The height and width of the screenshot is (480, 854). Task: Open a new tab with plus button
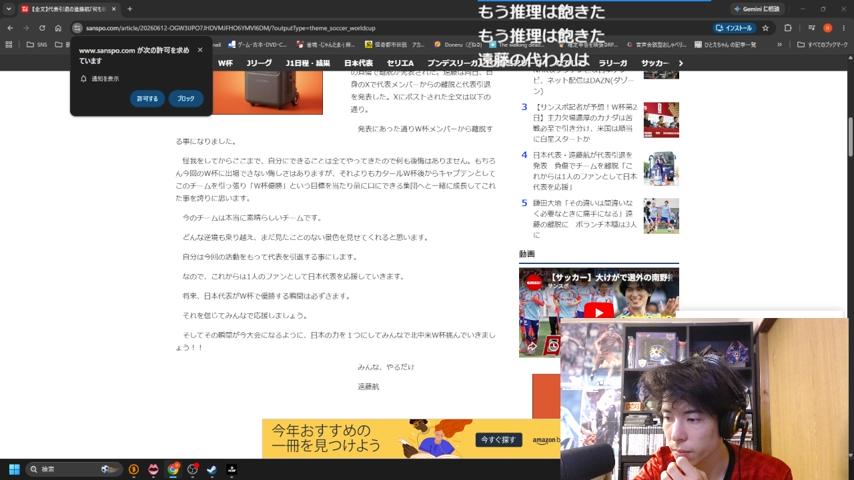tap(130, 9)
